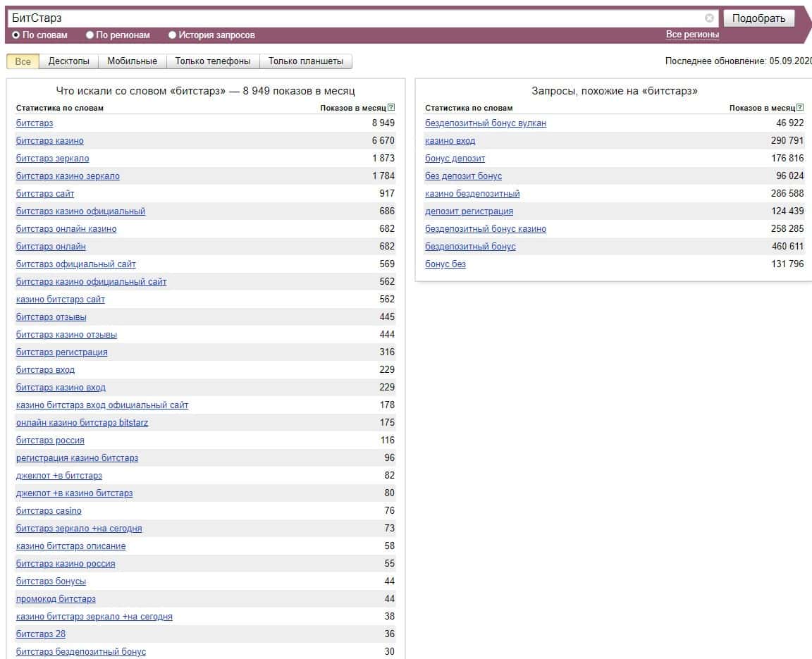Select the 'По словам' radio button
The width and height of the screenshot is (812, 659).
pyautogui.click(x=16, y=35)
